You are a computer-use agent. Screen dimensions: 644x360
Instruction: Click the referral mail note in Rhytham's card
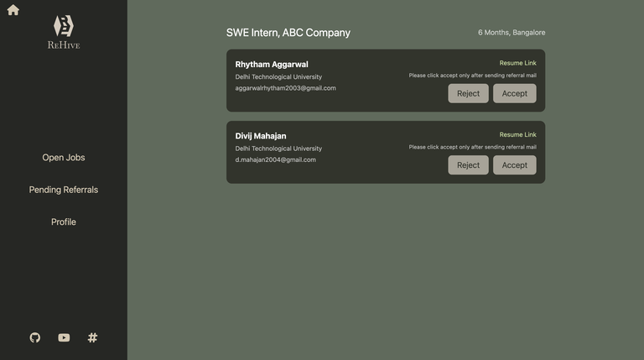pos(473,76)
